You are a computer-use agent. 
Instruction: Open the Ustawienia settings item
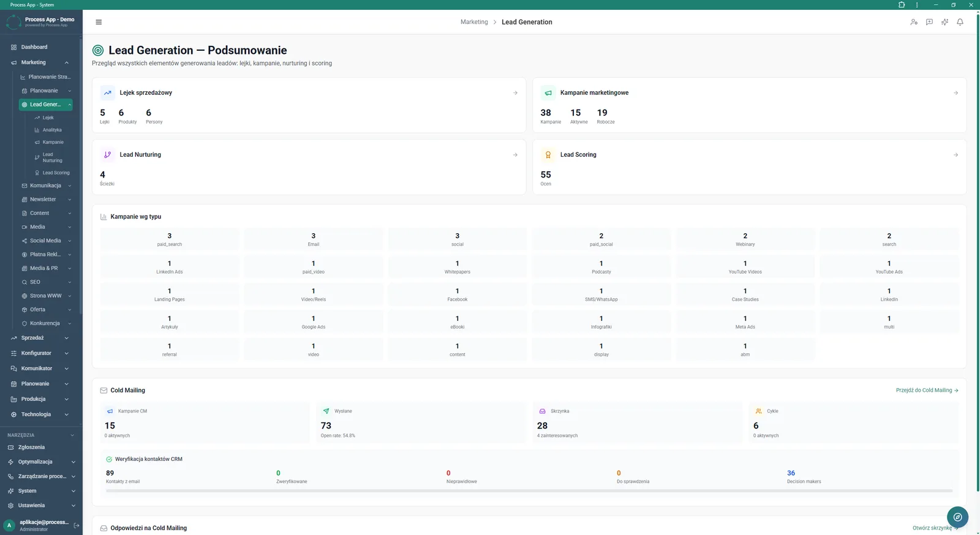click(x=31, y=506)
